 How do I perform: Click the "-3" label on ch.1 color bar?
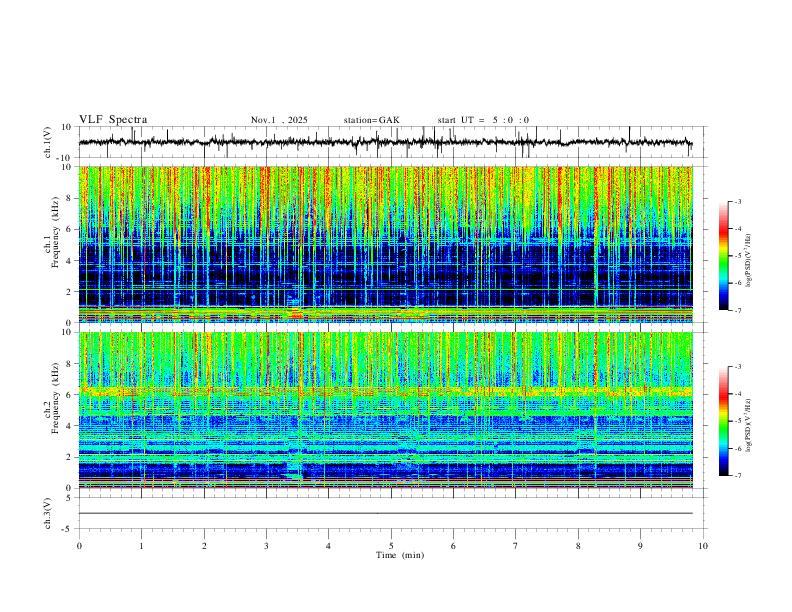(738, 201)
